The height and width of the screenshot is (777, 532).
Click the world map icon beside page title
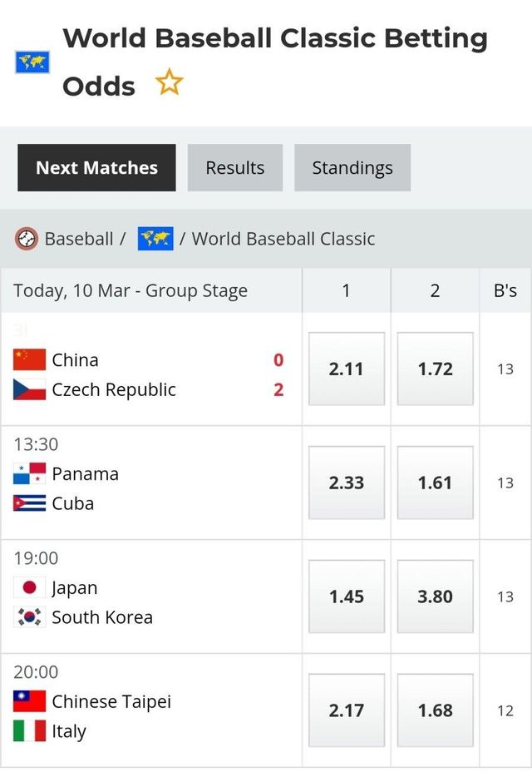click(x=32, y=62)
